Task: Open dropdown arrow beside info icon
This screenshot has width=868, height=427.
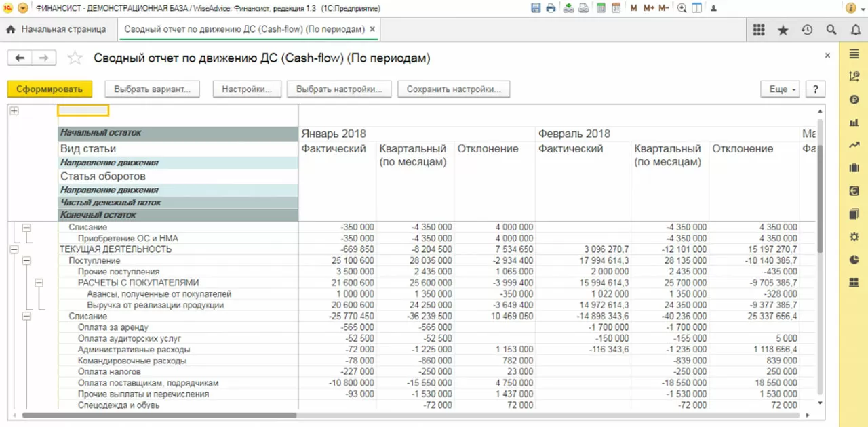Action: pos(861,8)
